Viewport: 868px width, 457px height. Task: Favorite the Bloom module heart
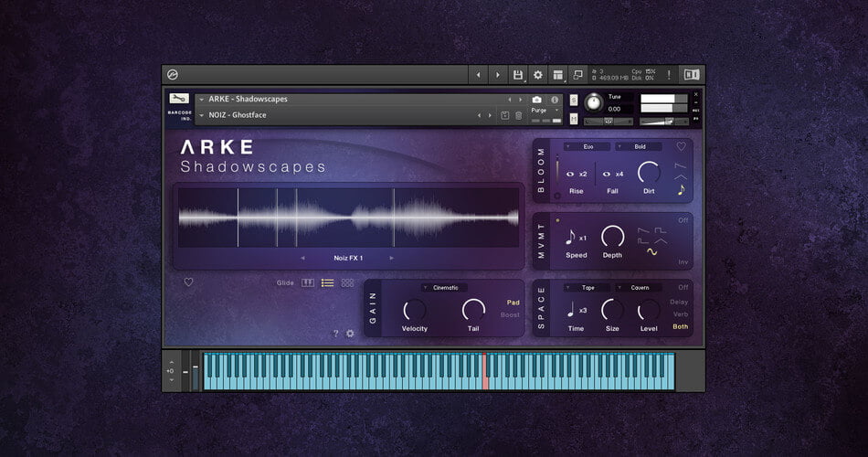point(681,147)
